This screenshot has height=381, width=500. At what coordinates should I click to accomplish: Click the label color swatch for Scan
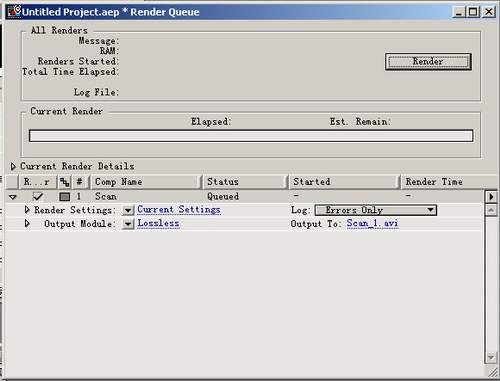coord(64,197)
